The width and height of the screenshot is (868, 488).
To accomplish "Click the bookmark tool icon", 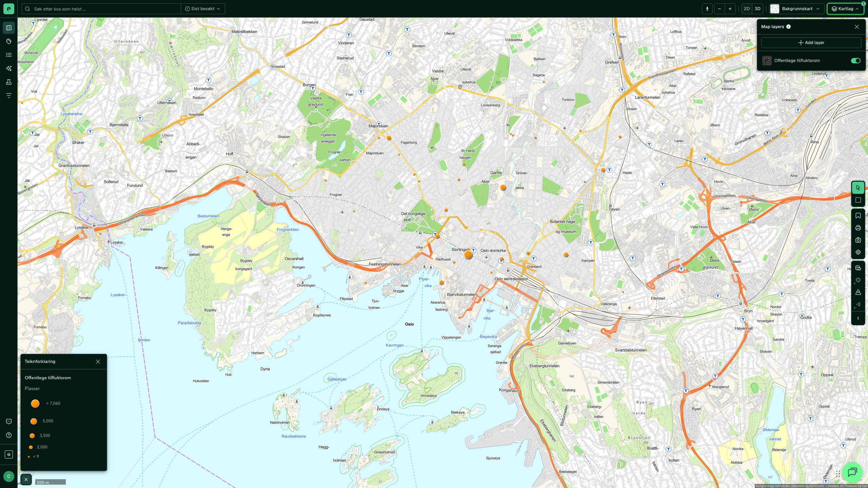I will 858,216.
